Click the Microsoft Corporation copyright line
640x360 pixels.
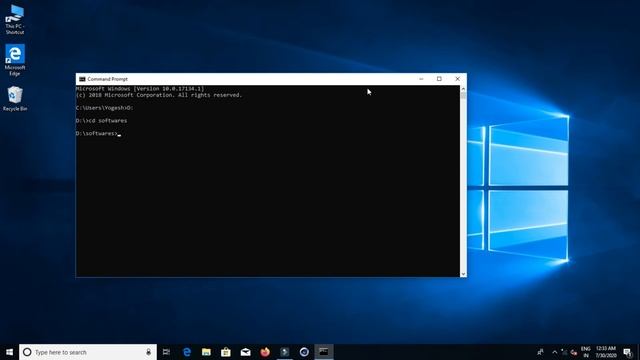click(x=159, y=95)
